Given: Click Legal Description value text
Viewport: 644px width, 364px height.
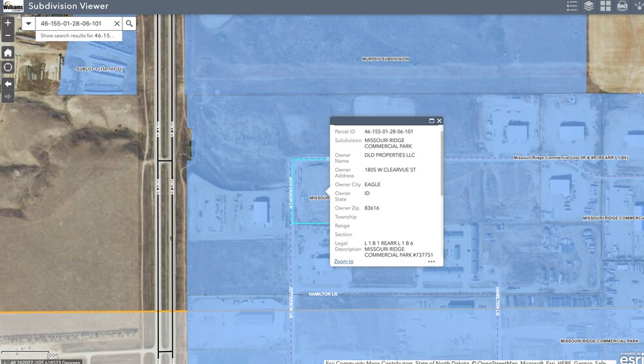Looking at the screenshot, I should (x=399, y=249).
